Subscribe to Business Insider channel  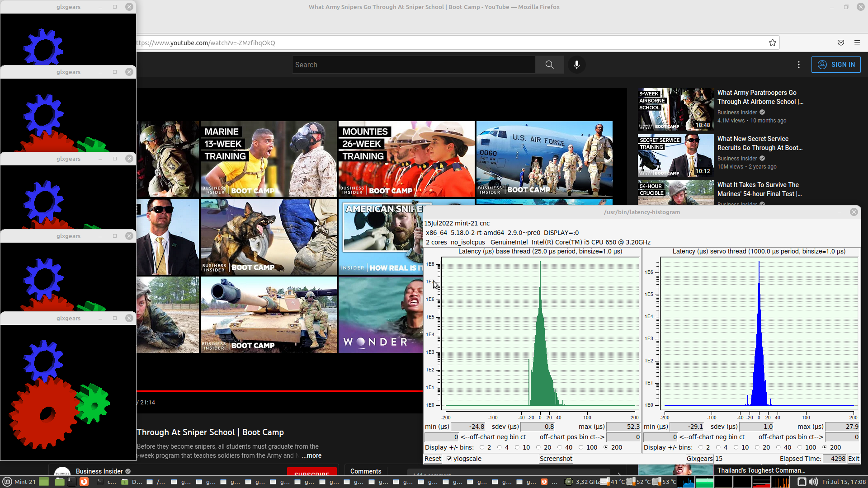coord(312,472)
